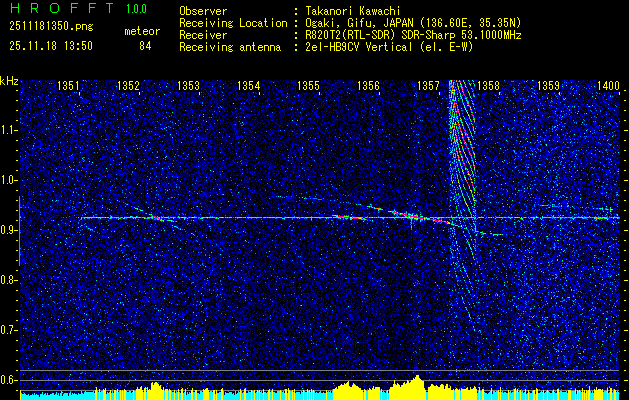629x400 pixels.
Task: Click the date 25.11.18 13:50
Action: coord(51,46)
